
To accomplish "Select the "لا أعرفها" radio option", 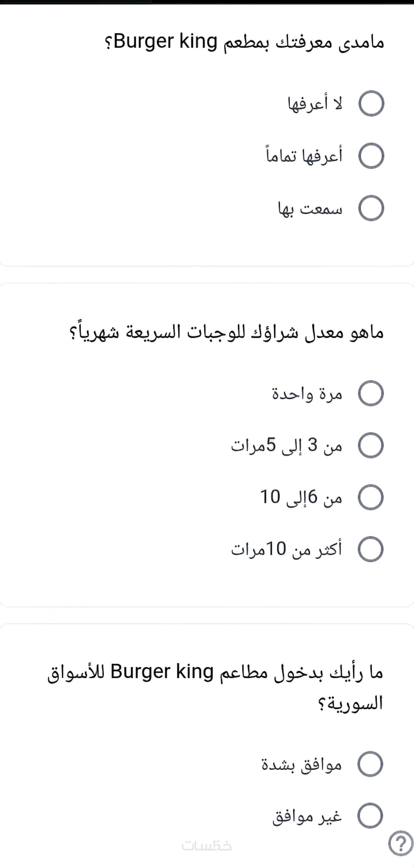I will (x=371, y=103).
